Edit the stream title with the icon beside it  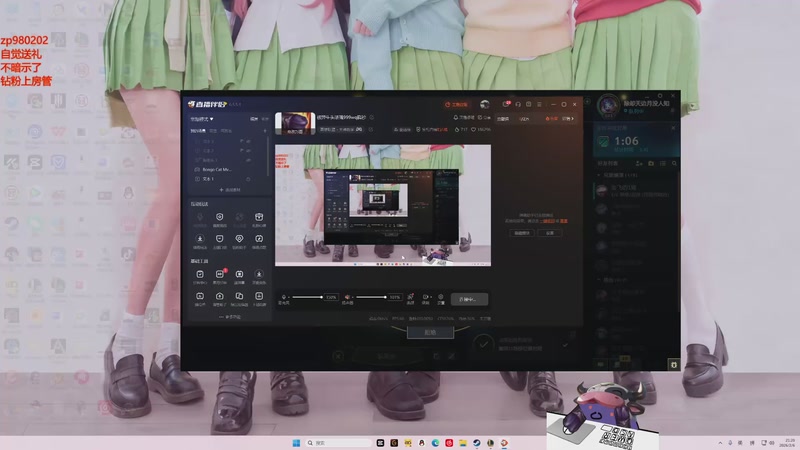click(371, 117)
